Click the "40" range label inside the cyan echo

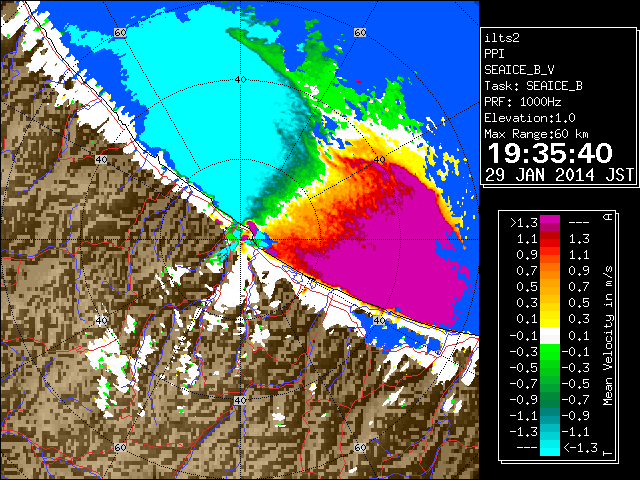240,80
